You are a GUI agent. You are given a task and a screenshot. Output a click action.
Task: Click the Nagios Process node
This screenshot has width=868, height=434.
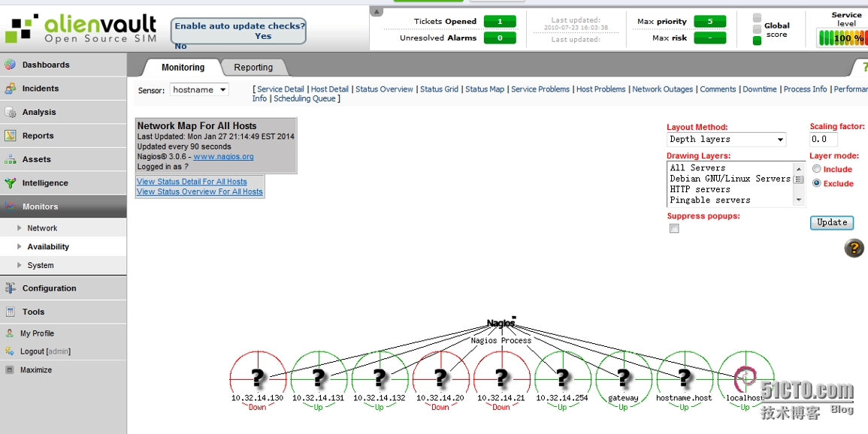tap(501, 324)
